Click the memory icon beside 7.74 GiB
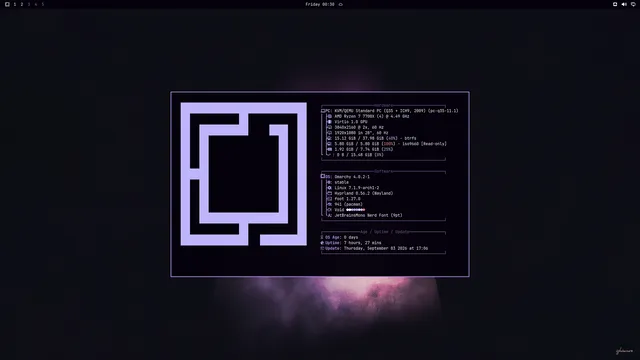Image resolution: width=640 pixels, height=360 pixels. click(329, 149)
